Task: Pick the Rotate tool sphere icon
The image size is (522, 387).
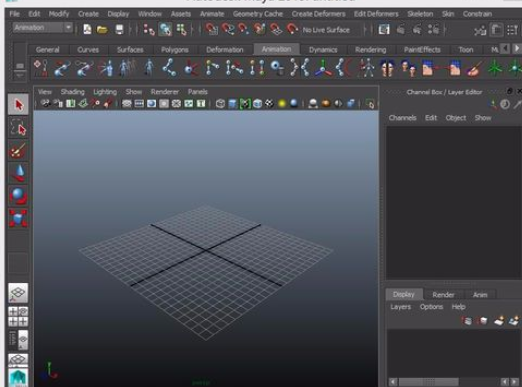Action: click(18, 196)
